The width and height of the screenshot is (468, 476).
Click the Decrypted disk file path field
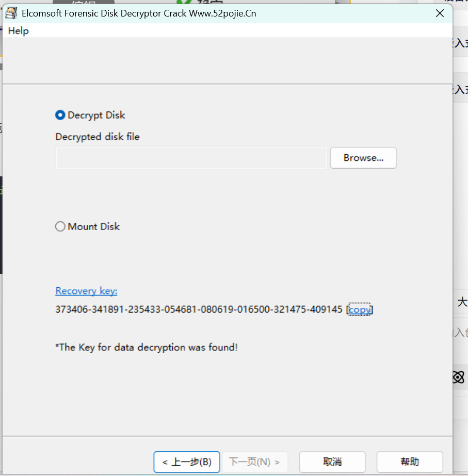[x=191, y=158]
